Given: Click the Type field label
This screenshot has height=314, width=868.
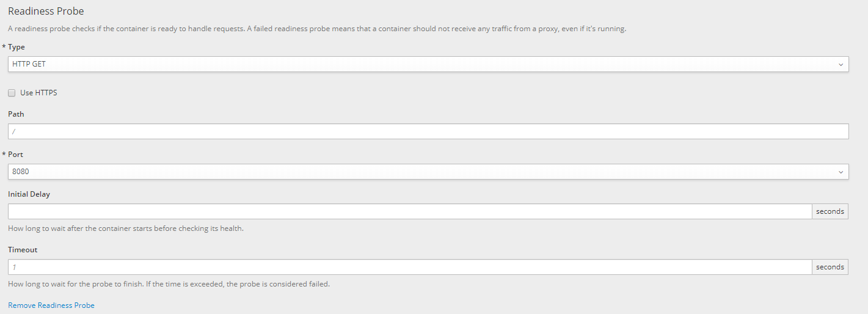Looking at the screenshot, I should (x=16, y=47).
